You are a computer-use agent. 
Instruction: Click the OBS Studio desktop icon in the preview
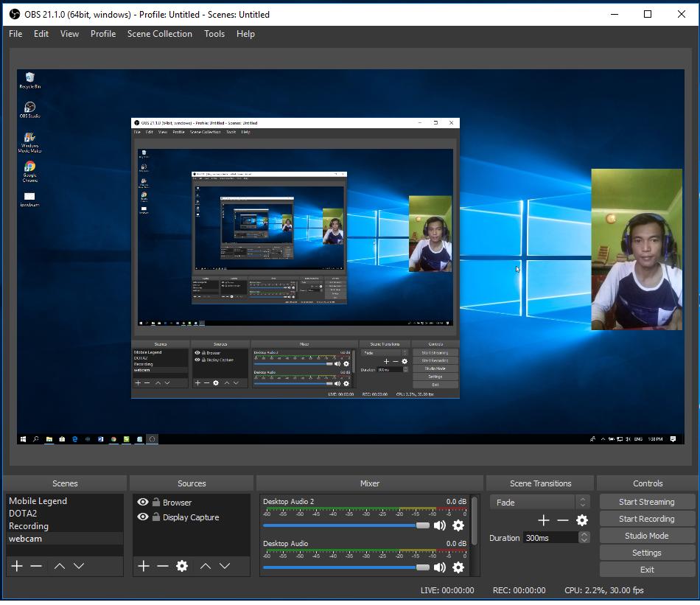pyautogui.click(x=30, y=110)
